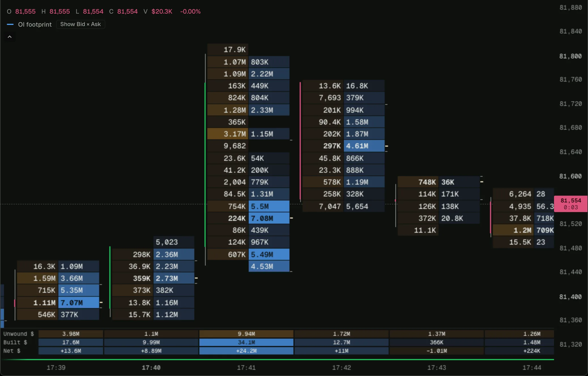Click the Unwound $ row label
Screen dimensions: 588x376
pyautogui.click(x=18, y=334)
